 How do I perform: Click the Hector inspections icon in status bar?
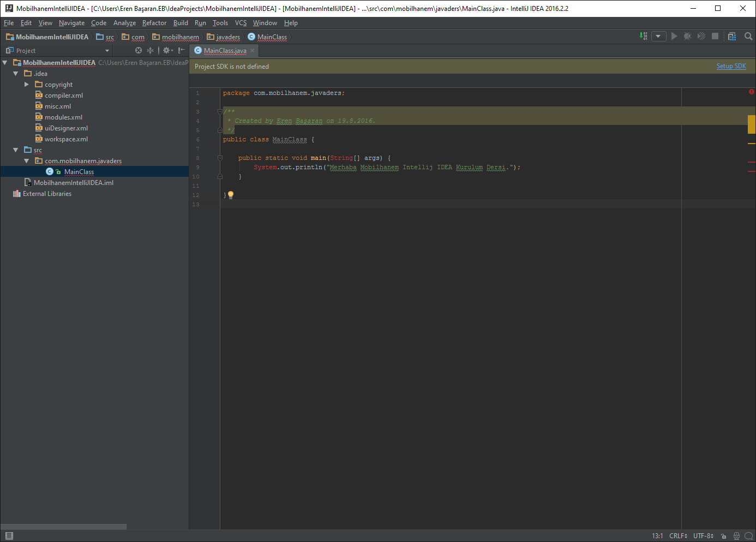point(736,536)
